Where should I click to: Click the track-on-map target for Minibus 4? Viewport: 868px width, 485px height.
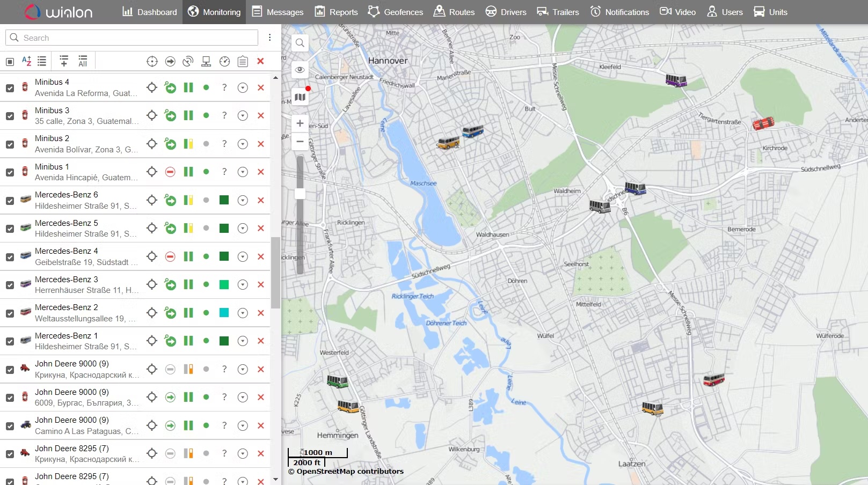152,87
